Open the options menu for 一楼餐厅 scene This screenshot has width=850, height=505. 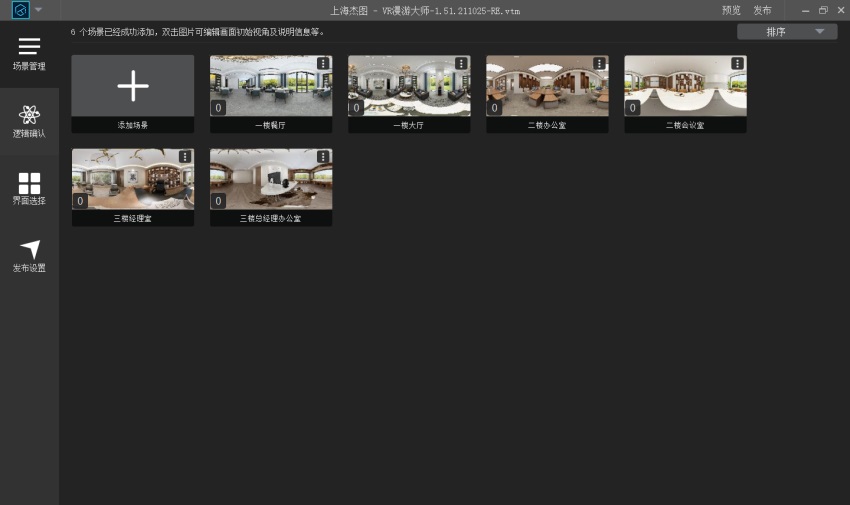tap(323, 63)
